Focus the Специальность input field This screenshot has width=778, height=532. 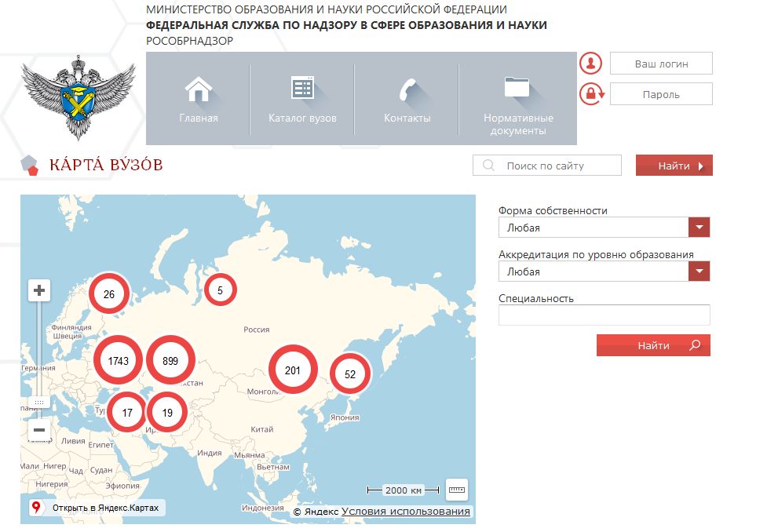coord(604,315)
